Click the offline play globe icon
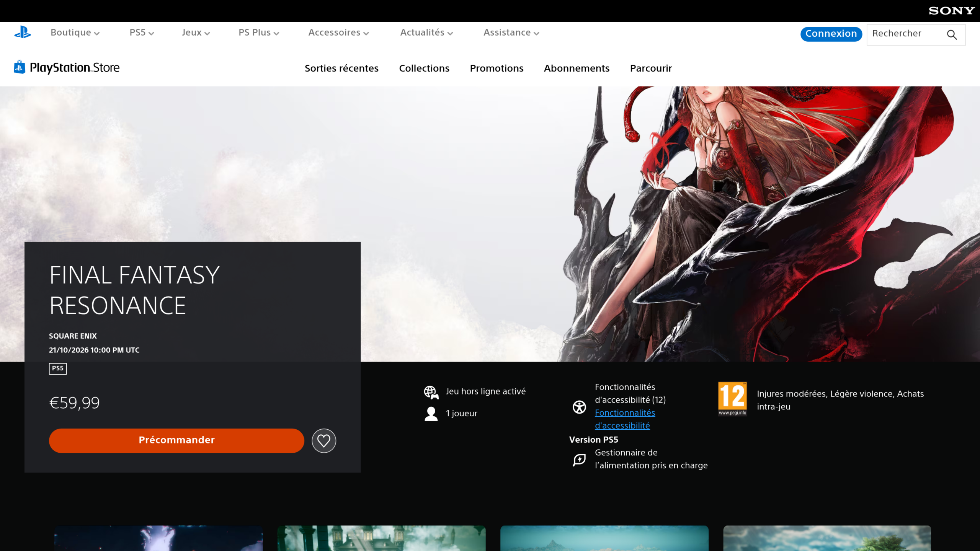Image resolution: width=980 pixels, height=551 pixels. [x=431, y=392]
